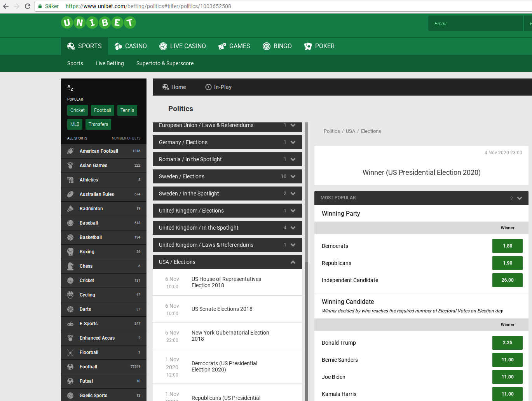The width and height of the screenshot is (532, 401).
Task: Open New York Gubernatorial Election 2018
Action: pyautogui.click(x=227, y=336)
